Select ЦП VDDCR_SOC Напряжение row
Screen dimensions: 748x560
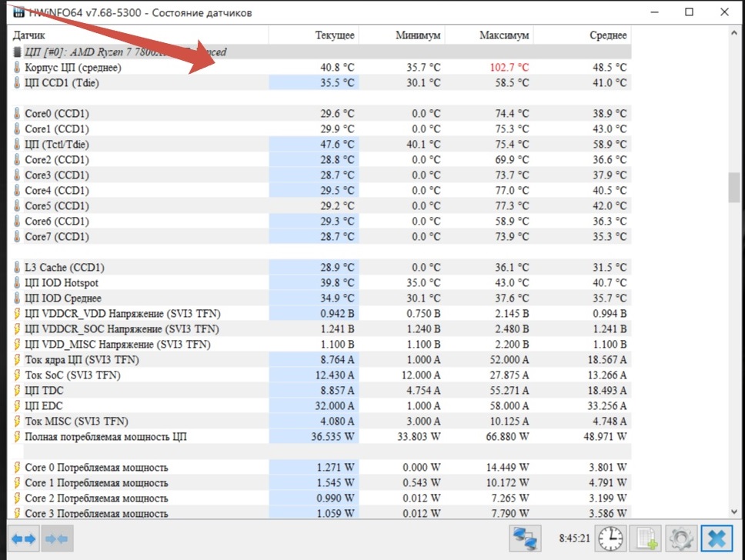pos(321,328)
